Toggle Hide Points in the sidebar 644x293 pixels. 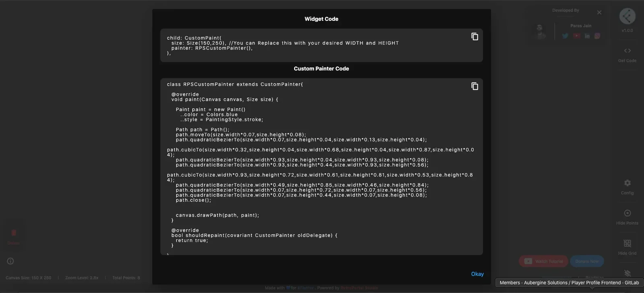[627, 217]
